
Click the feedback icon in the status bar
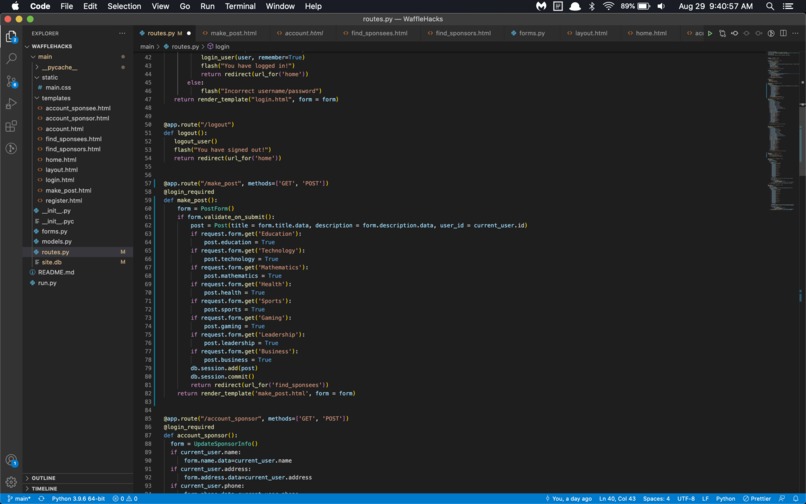coord(782,499)
